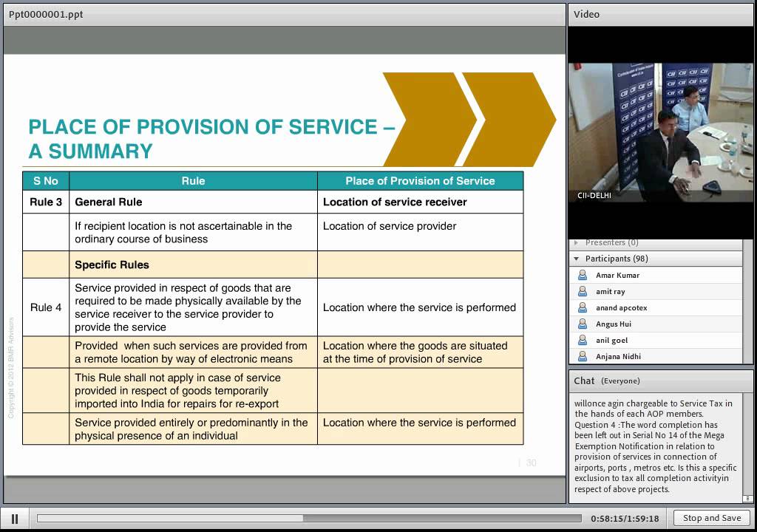Viewport: 757px width, 532px height.
Task: Collapse the Participants (98) list
Action: point(576,259)
